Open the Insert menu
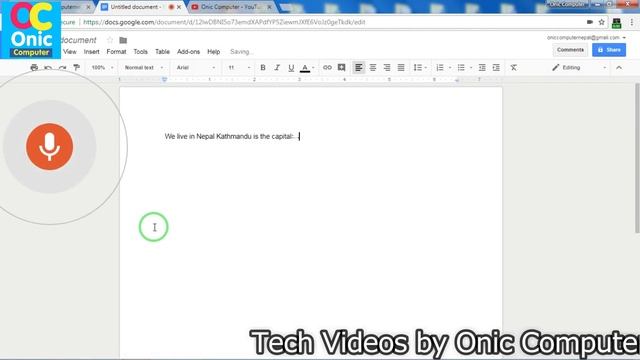The height and width of the screenshot is (360, 640). click(x=91, y=52)
